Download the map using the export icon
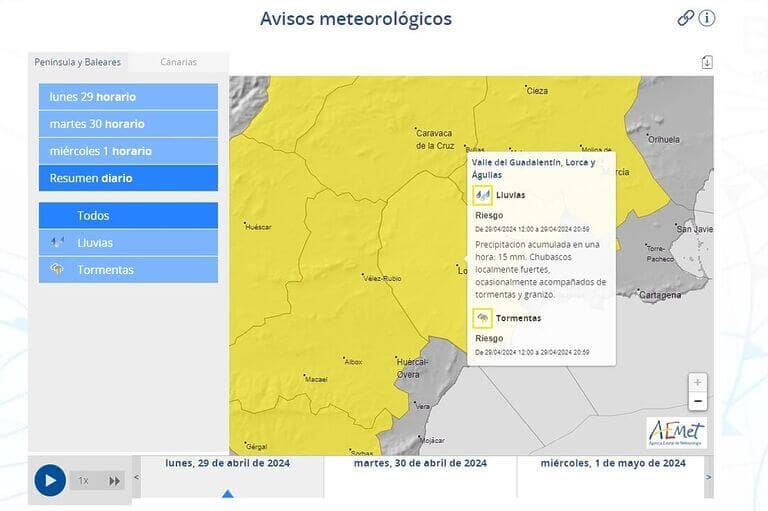This screenshot has width=768, height=511. pyautogui.click(x=707, y=62)
